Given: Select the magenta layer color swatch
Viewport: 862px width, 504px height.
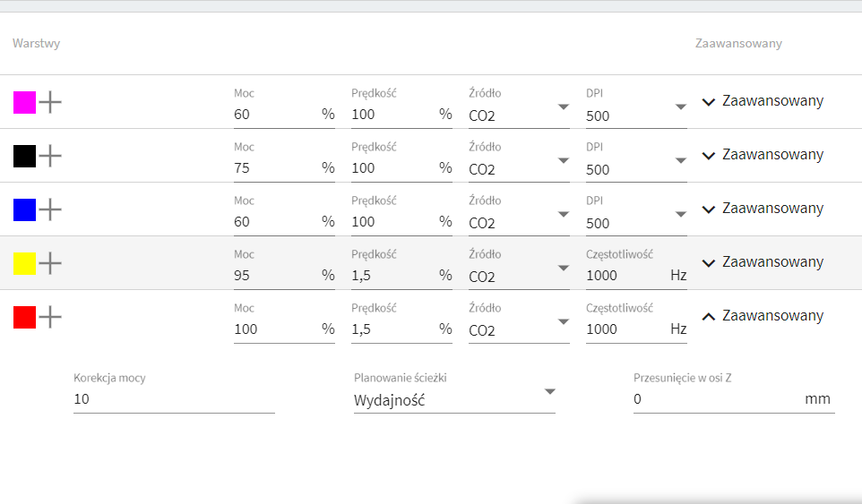Looking at the screenshot, I should click(x=25, y=103).
